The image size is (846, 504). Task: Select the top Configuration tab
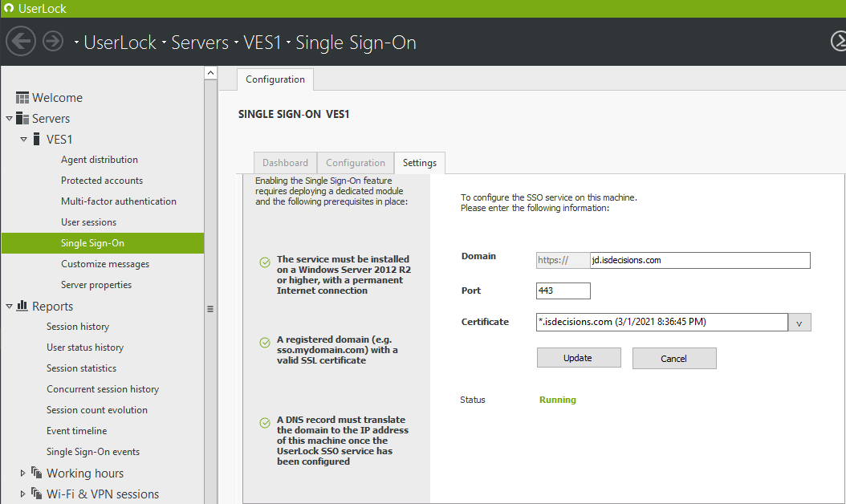[275, 79]
